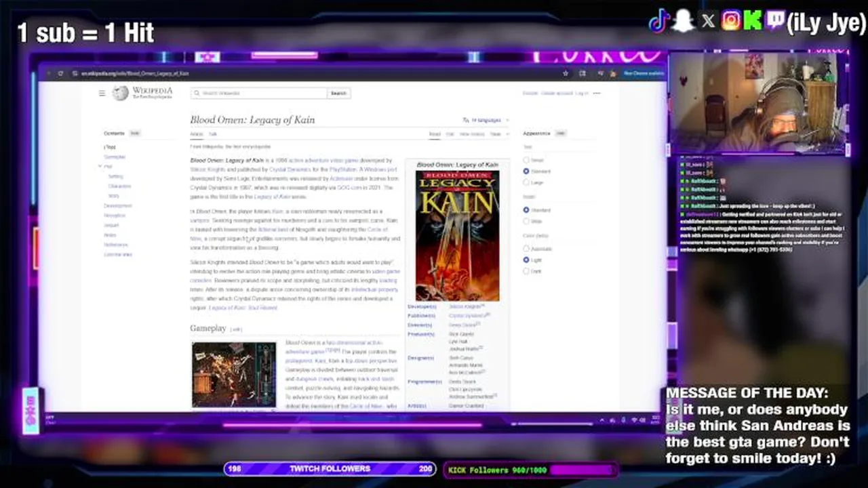Select the Edit tab
This screenshot has width=868, height=488.
click(450, 134)
